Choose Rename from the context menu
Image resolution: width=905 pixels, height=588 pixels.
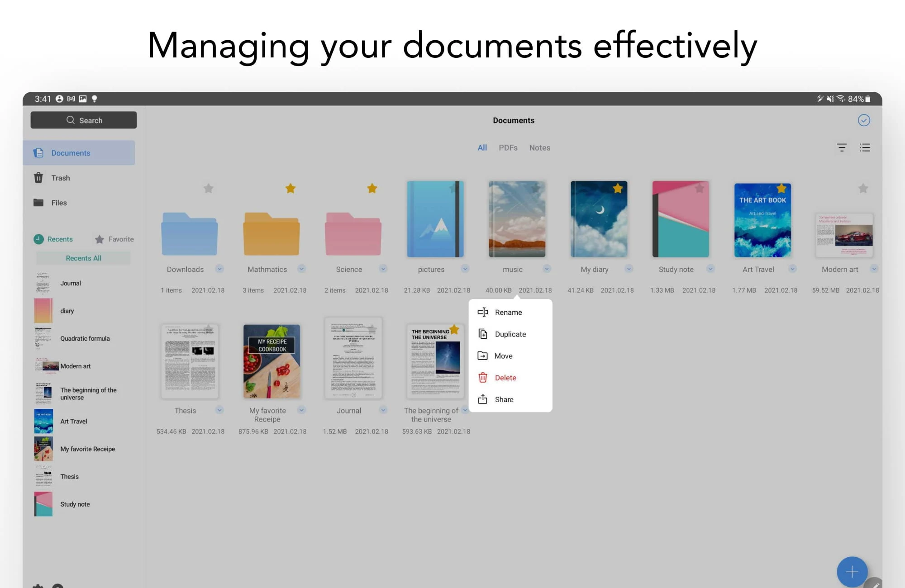pos(510,312)
